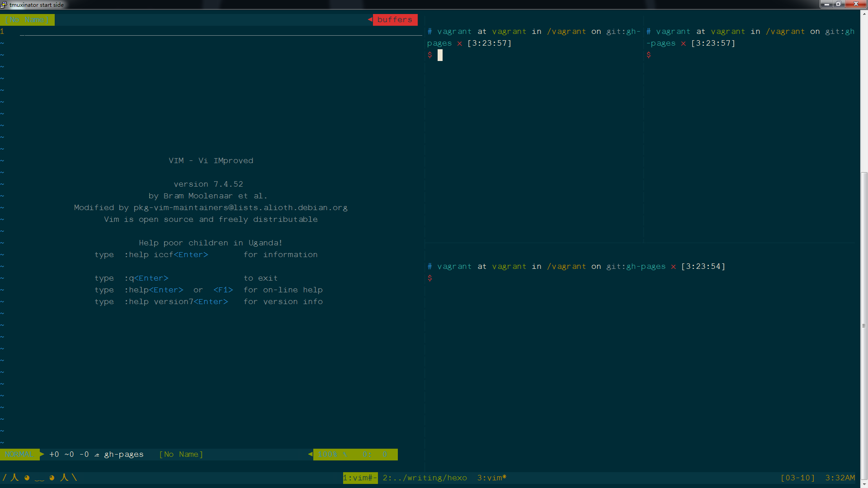This screenshot has width=868, height=488.
Task: Switch to tmux window 2:../writing/hexo
Action: tap(425, 478)
